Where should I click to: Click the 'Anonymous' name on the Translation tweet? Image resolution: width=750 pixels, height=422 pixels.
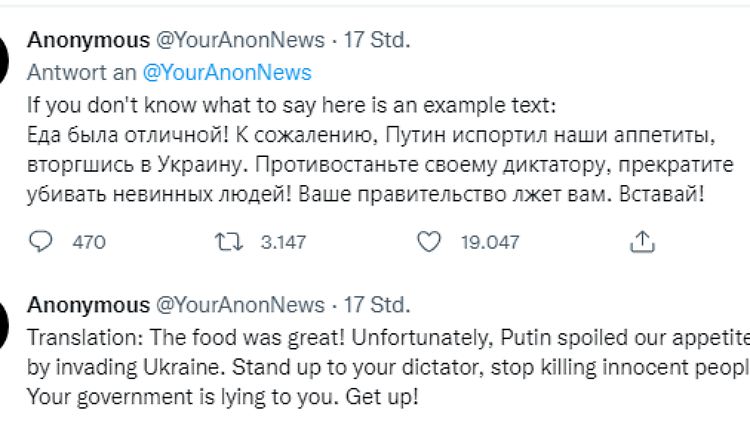click(88, 304)
